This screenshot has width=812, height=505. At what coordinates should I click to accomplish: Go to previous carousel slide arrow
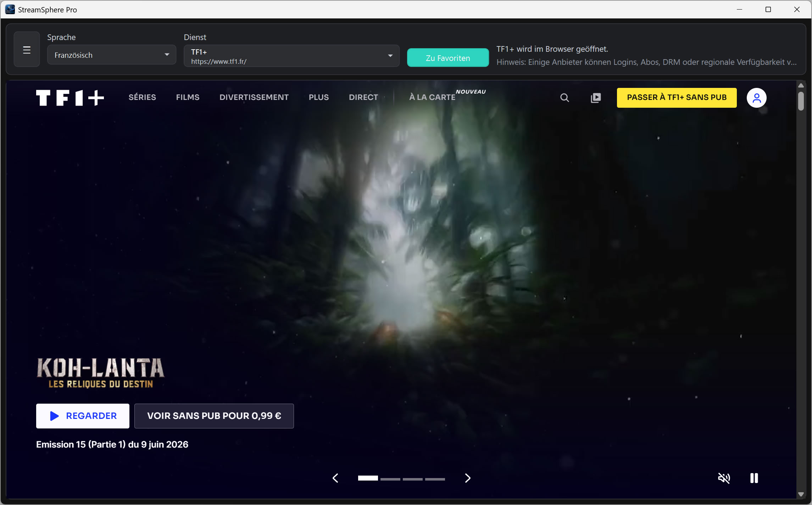click(x=335, y=478)
